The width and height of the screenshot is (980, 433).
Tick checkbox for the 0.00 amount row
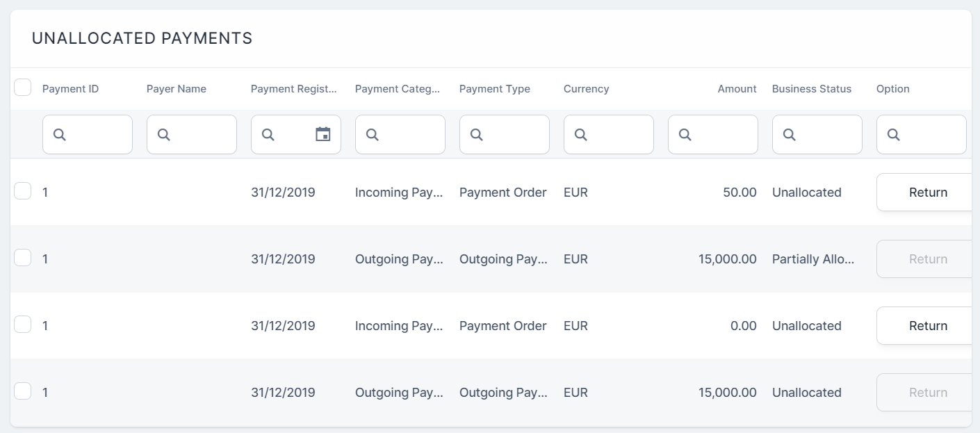(x=23, y=325)
